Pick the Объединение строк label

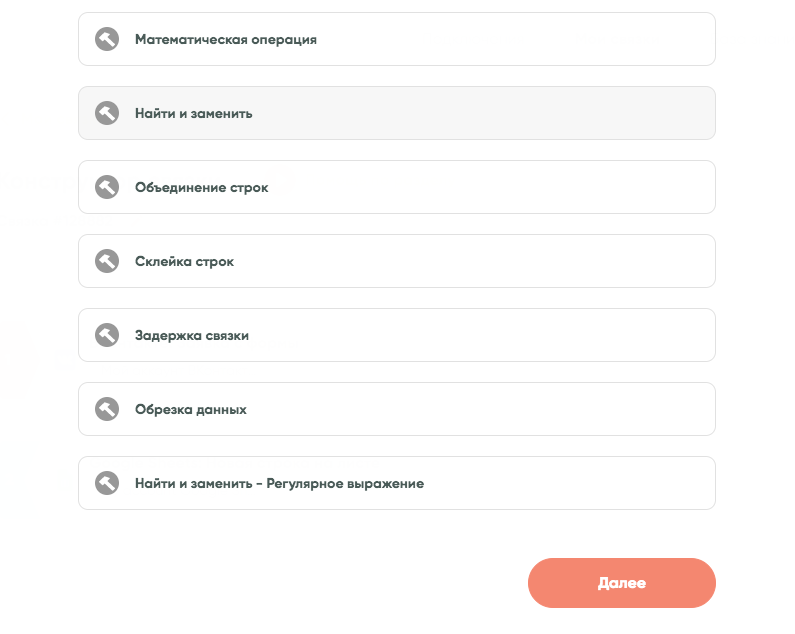(x=202, y=188)
